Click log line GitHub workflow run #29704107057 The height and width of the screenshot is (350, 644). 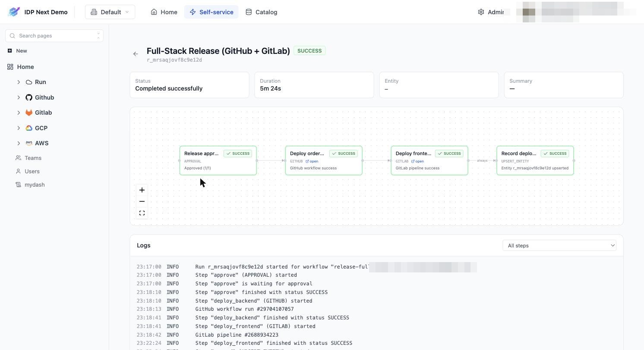(244, 309)
